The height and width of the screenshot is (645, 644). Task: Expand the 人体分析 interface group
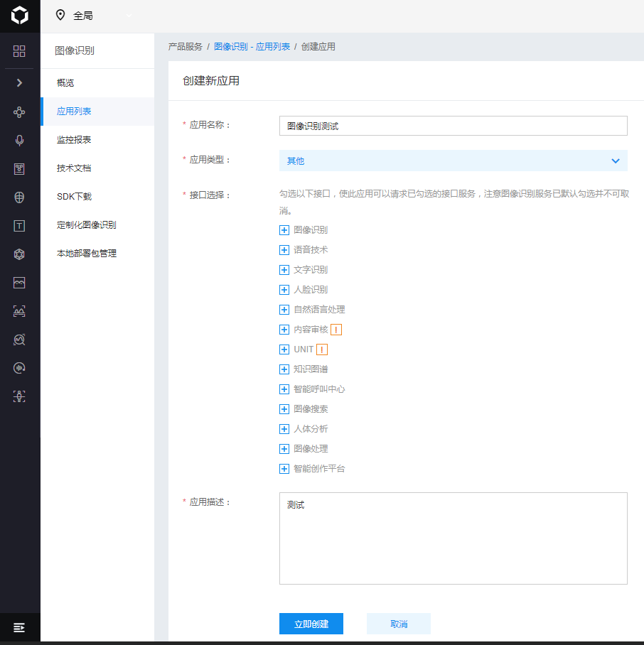click(x=284, y=429)
